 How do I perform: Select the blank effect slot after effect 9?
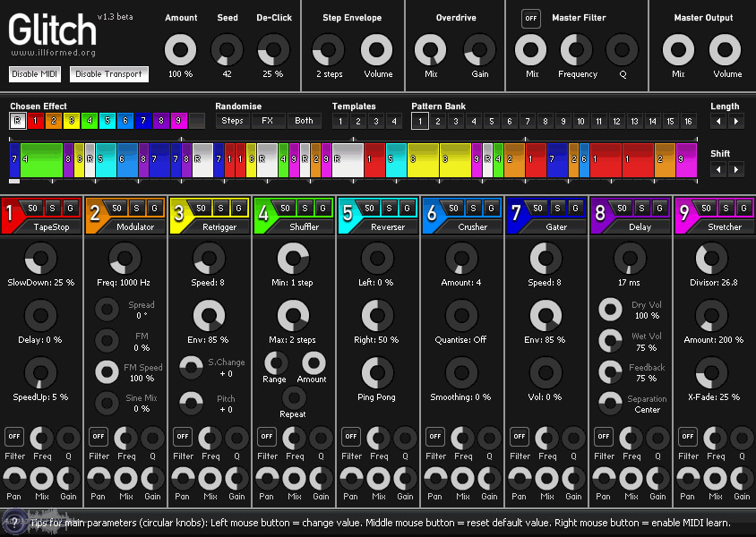tap(197, 121)
